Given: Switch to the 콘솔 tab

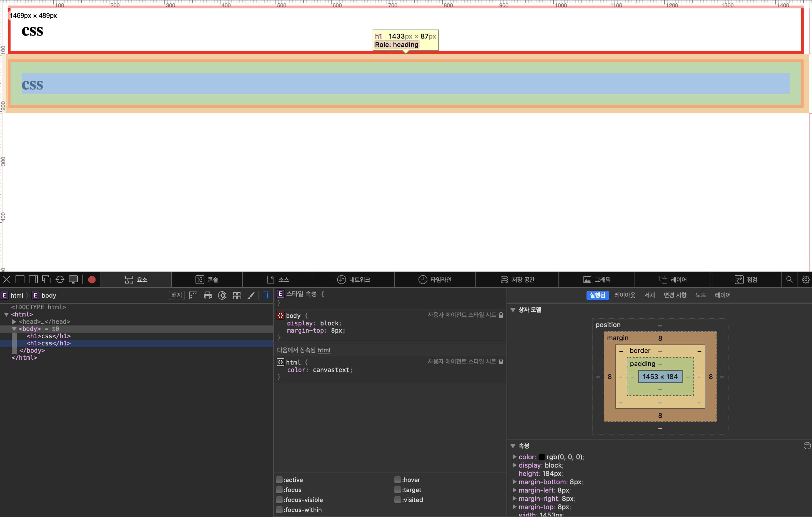Looking at the screenshot, I should point(207,280).
